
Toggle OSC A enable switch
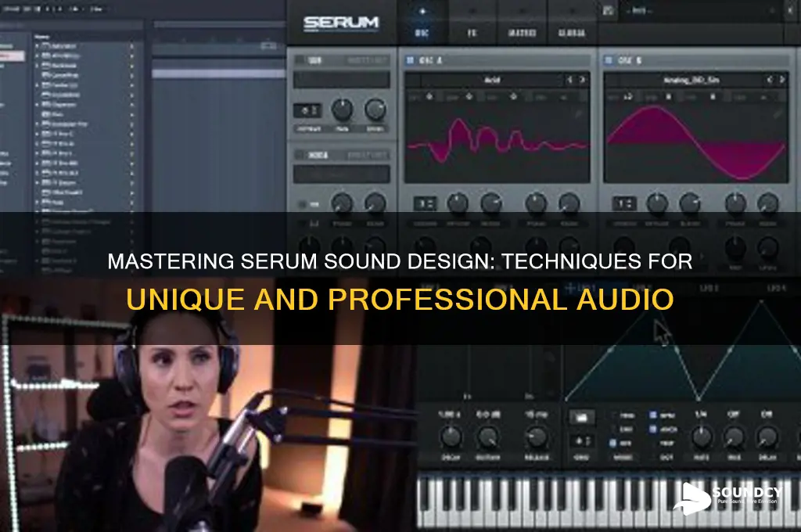pyautogui.click(x=410, y=60)
